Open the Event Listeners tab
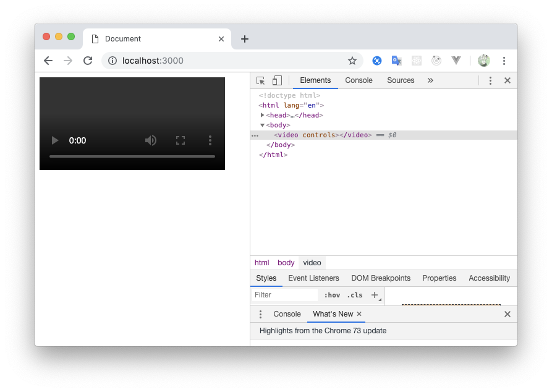 [x=313, y=278]
